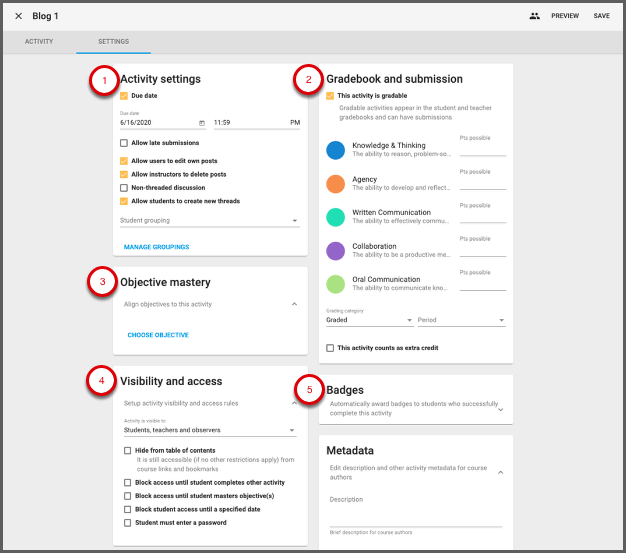626x553 pixels.
Task: Enable Allow late submissions checkbox
Action: click(x=124, y=143)
